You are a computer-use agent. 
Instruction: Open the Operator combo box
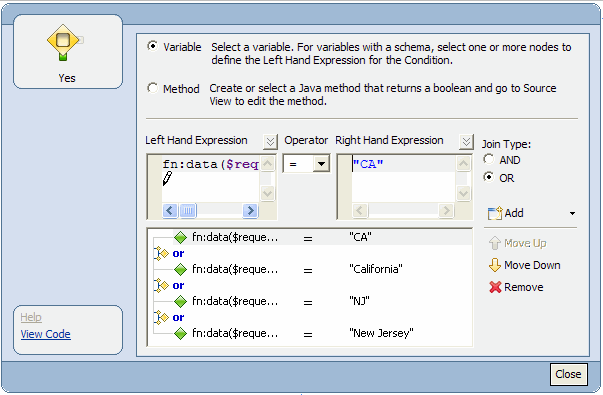321,164
